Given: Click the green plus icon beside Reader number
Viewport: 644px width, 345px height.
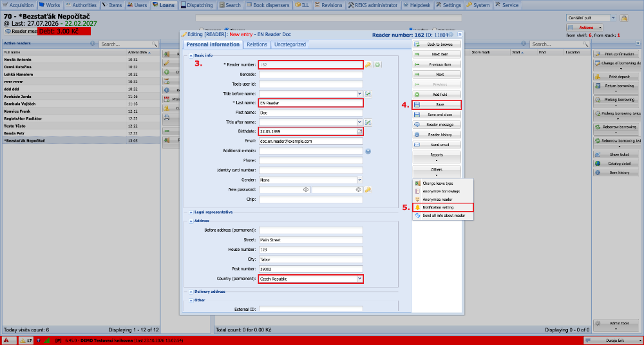Looking at the screenshot, I should (377, 64).
